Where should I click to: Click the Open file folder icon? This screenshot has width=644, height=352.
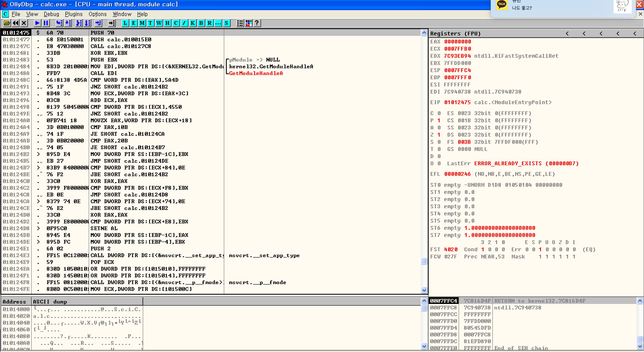(7, 23)
